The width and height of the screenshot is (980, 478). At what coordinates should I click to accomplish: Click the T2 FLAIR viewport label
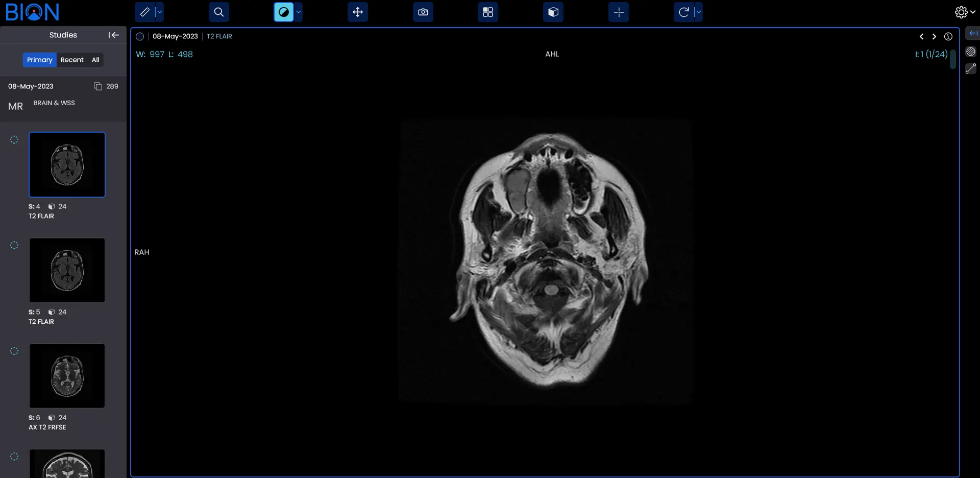pyautogui.click(x=219, y=36)
